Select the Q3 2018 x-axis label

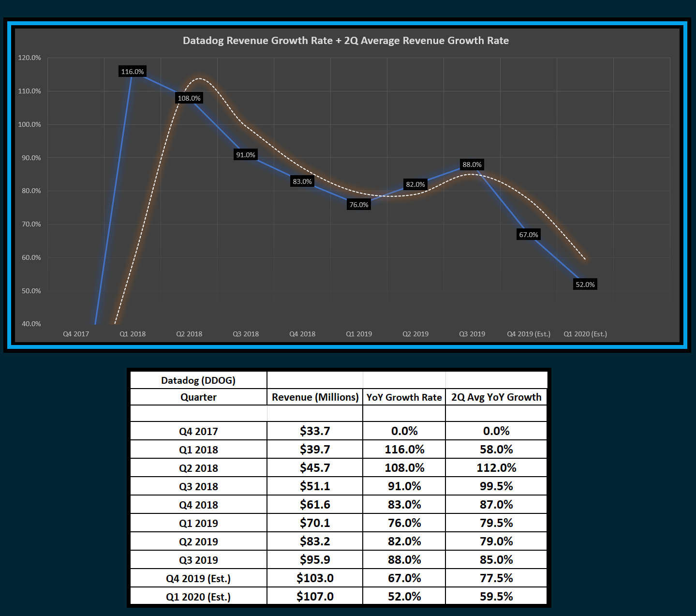tap(246, 334)
